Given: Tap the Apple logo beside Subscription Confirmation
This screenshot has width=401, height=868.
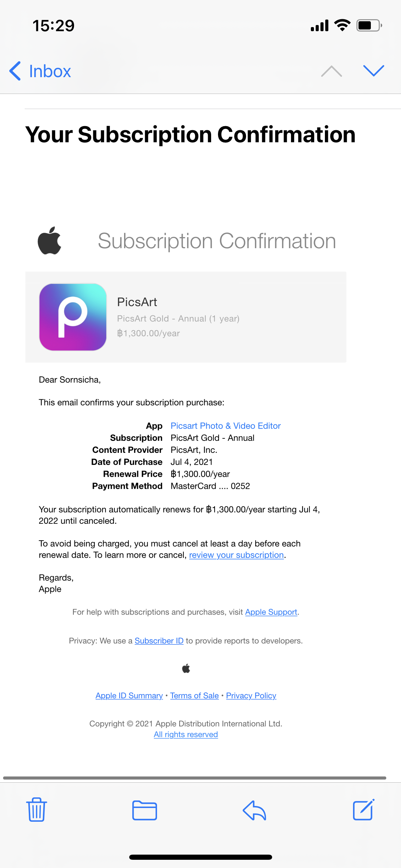Looking at the screenshot, I should (50, 241).
